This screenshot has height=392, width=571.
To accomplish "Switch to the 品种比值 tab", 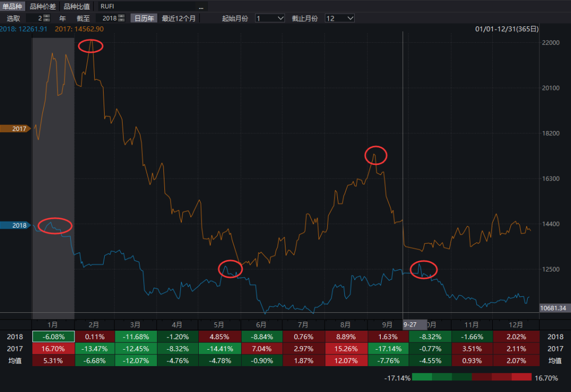I will (x=77, y=7).
